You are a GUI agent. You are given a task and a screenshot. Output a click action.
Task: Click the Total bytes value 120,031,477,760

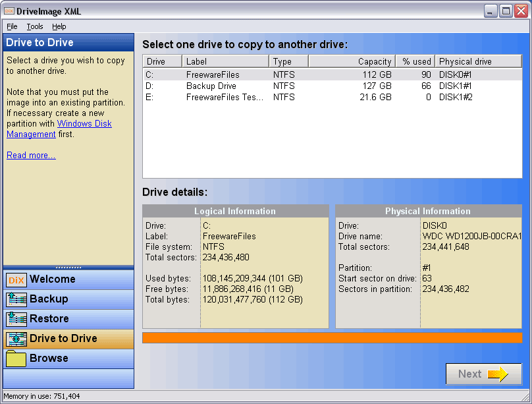252,299
